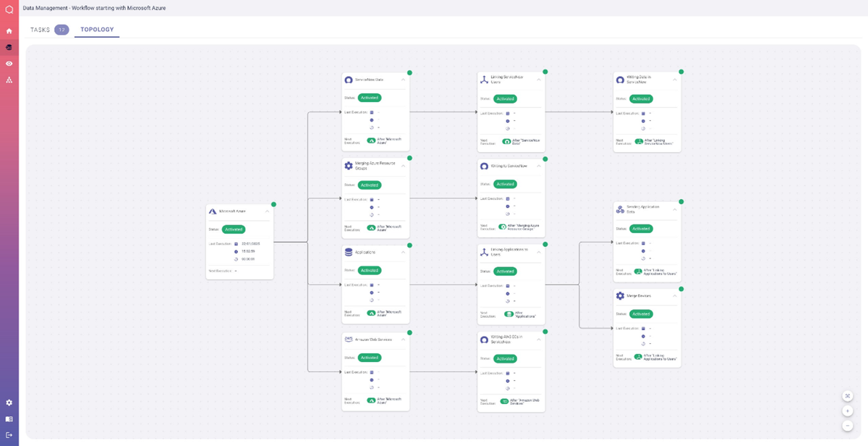The width and height of the screenshot is (868, 446).
Task: Select the TOPOLOGY tab
Action: (97, 30)
